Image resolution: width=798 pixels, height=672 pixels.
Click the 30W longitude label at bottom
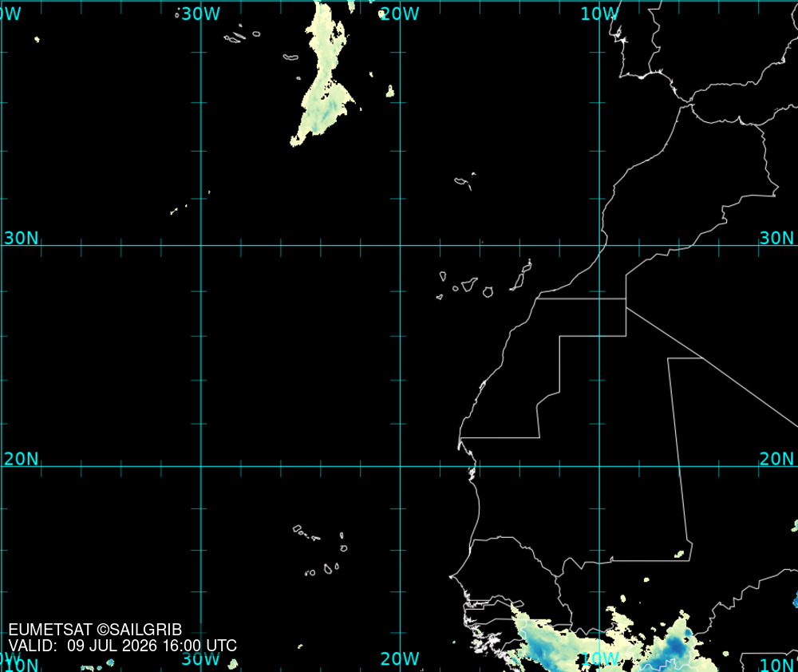pos(200,658)
